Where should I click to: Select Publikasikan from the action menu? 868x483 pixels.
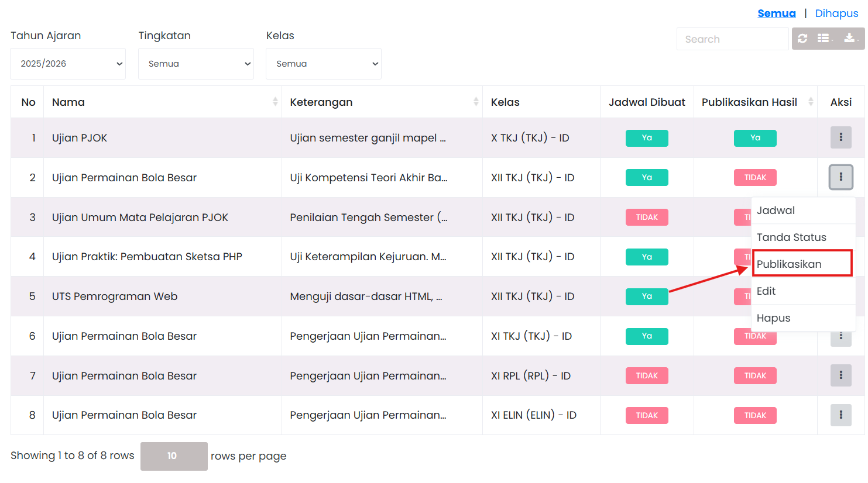tap(789, 264)
